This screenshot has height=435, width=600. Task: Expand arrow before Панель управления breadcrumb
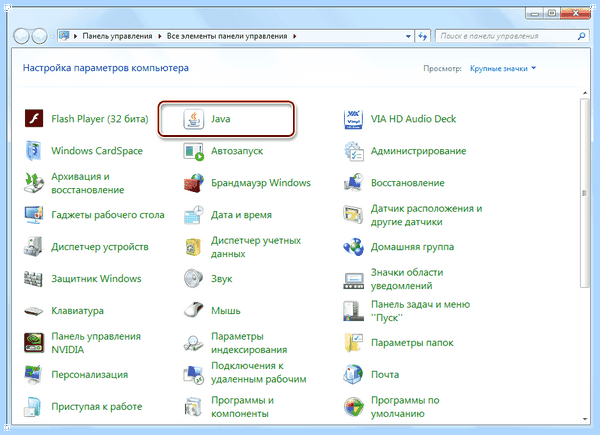[x=75, y=36]
